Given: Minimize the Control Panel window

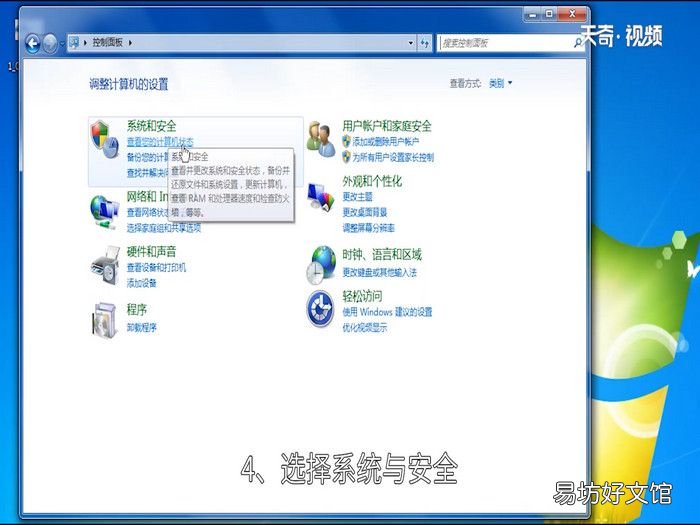Looking at the screenshot, I should [532, 14].
